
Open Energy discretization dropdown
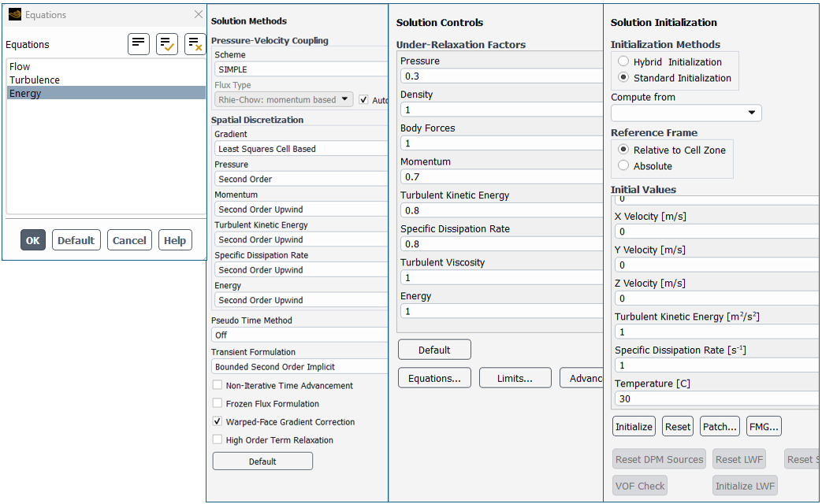coord(301,300)
